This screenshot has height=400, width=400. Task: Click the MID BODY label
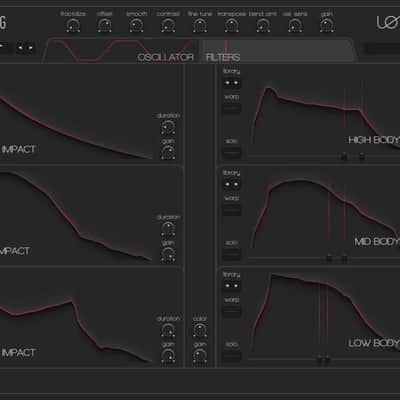pos(377,241)
